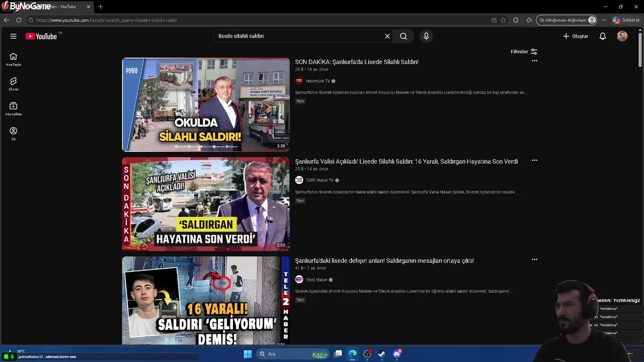
Task: Click the 'Siz olduğunuzu doğrulayın' profile button
Action: coord(567,20)
